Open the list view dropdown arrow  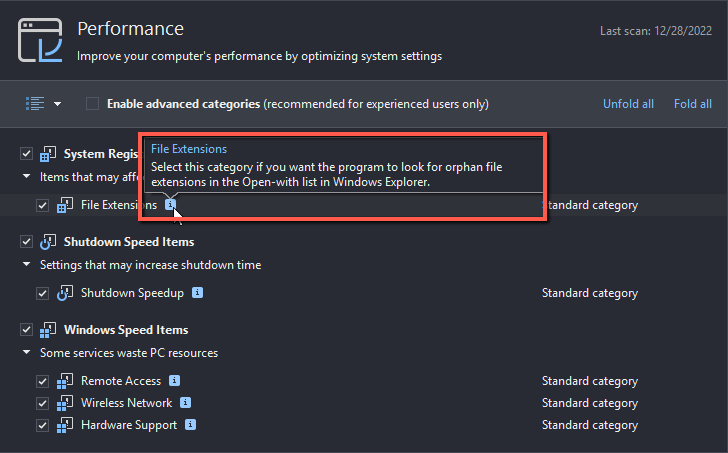58,104
